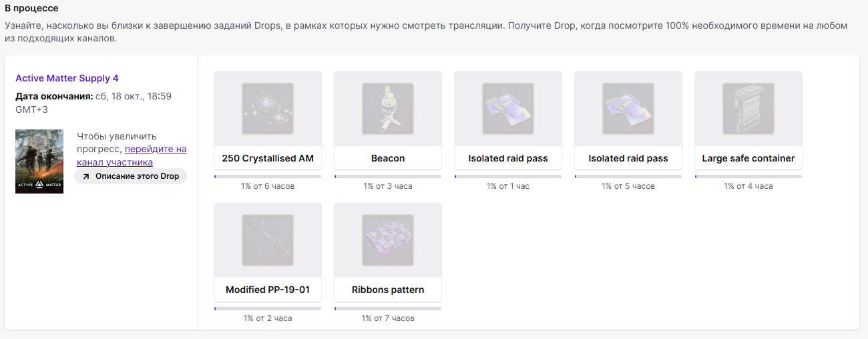Click the 'Описание этого Drop' button
868x339 pixels.
(131, 176)
